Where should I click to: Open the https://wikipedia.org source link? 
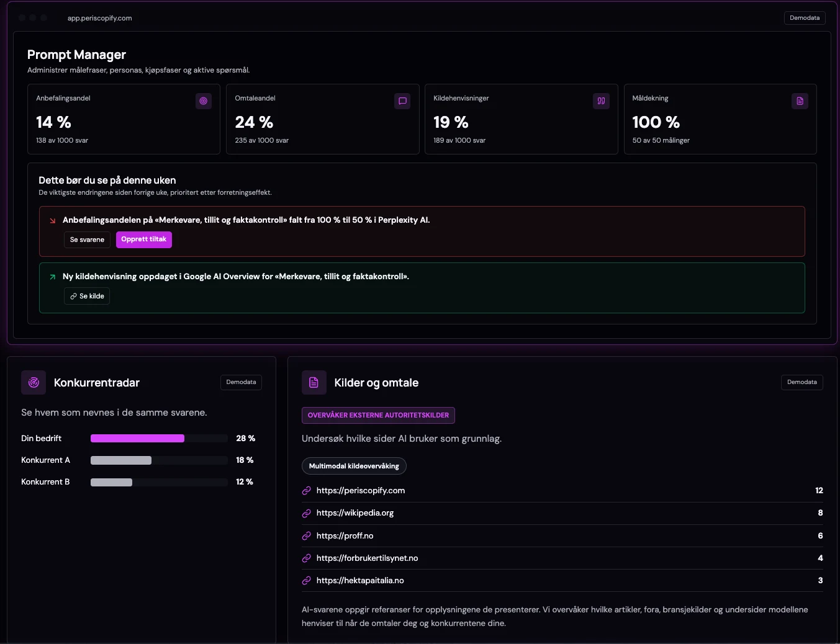point(355,513)
